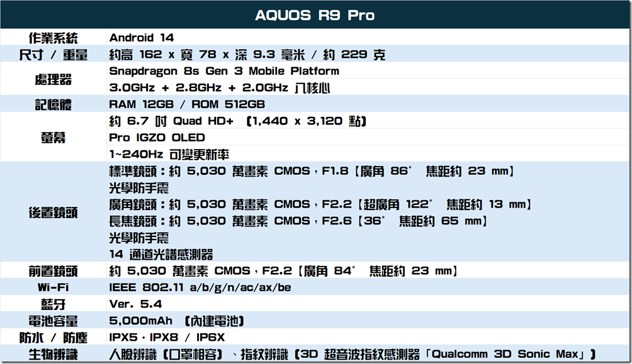Click the AQUOS R9 Pro title header
The image size is (632, 364).
coord(315,16)
